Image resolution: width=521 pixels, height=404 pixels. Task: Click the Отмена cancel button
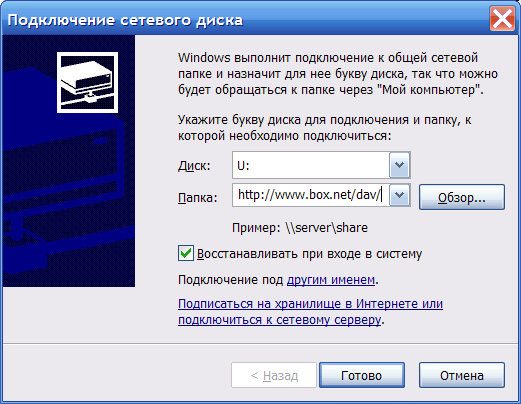point(462,375)
